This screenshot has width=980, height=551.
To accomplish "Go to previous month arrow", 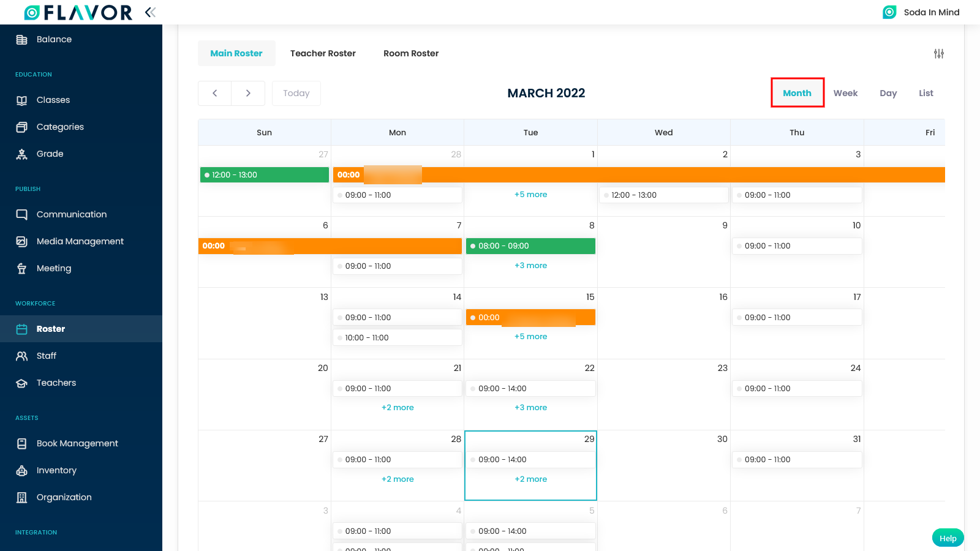I will coord(215,93).
